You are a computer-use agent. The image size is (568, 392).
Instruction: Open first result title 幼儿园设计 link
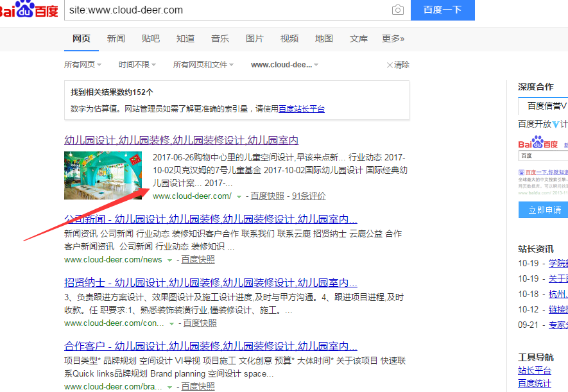(x=181, y=140)
